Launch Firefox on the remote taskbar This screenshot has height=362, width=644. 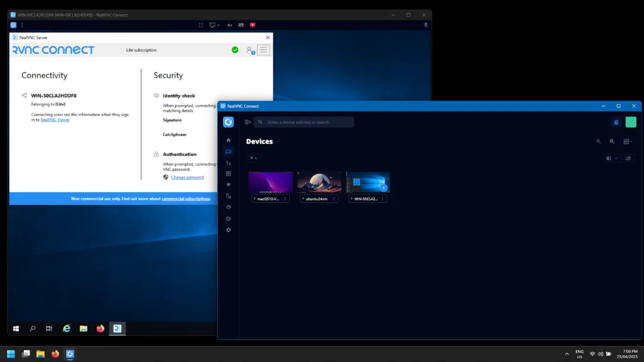tap(100, 329)
